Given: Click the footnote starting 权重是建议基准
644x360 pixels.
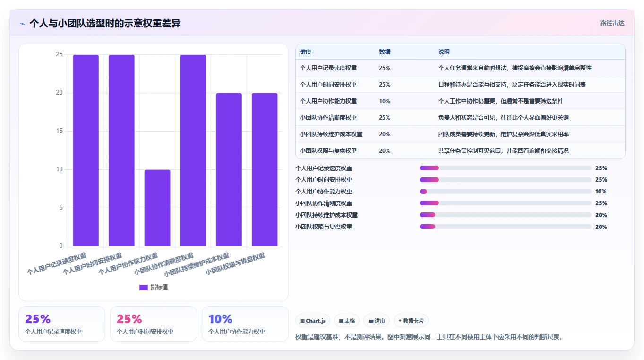Looking at the screenshot, I should point(429,337).
